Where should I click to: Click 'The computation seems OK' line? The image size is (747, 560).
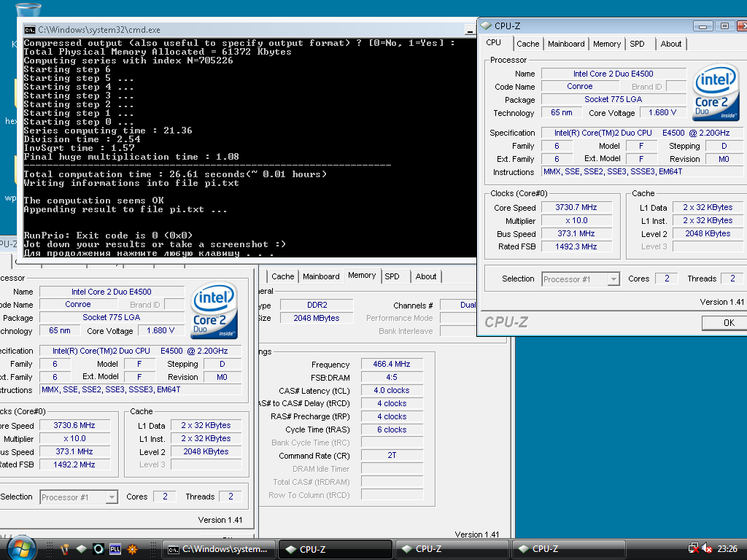coord(94,201)
